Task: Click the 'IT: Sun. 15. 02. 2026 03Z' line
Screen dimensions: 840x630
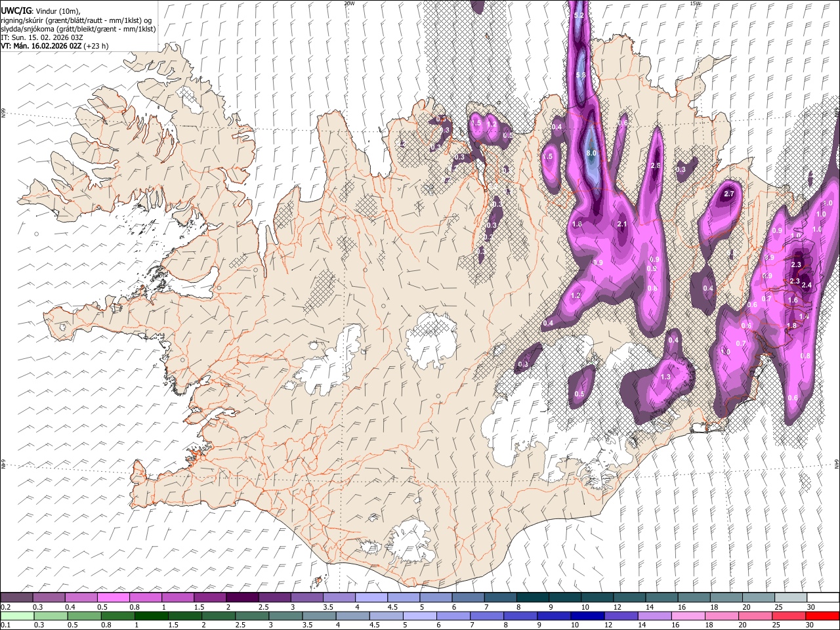Action: tap(42, 37)
